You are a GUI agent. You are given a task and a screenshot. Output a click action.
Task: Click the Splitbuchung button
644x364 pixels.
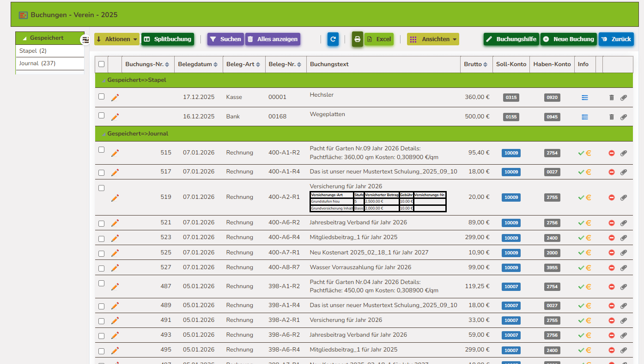tap(167, 39)
